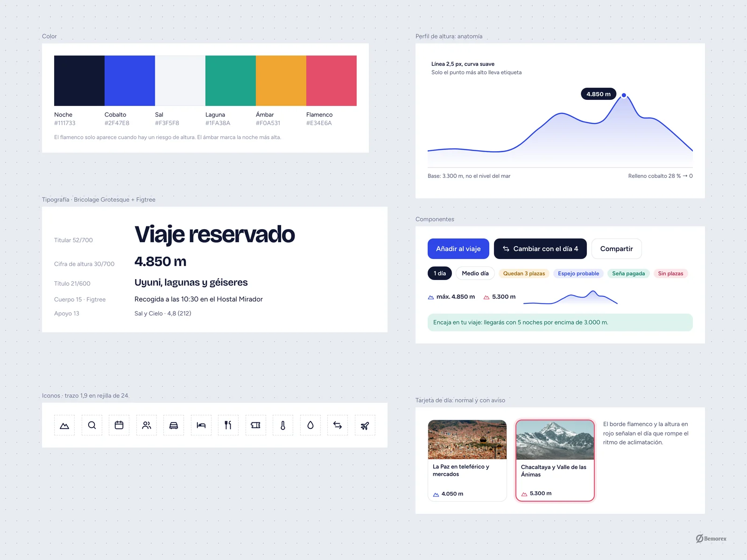Click the swap arrows icon in icon row
Screen dimensions: 747x560
coord(338,425)
